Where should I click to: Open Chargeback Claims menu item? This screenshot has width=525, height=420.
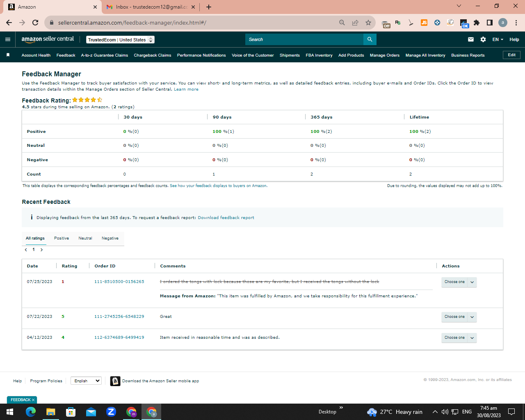click(153, 55)
